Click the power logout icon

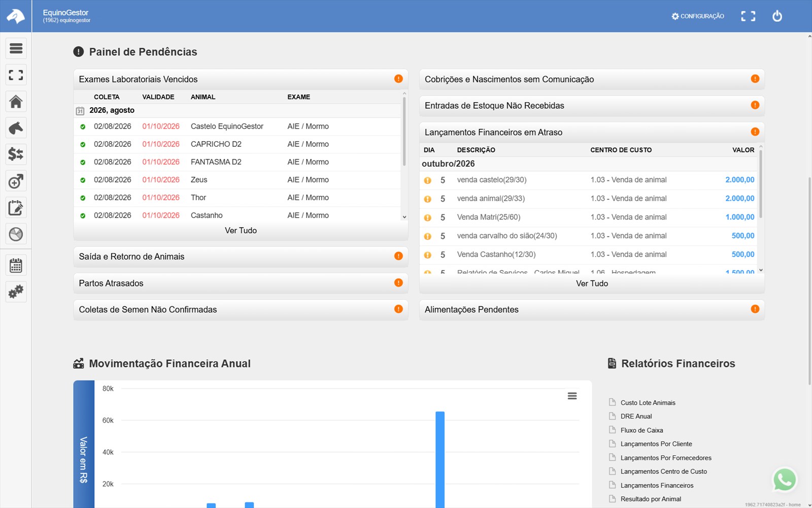pyautogui.click(x=777, y=16)
